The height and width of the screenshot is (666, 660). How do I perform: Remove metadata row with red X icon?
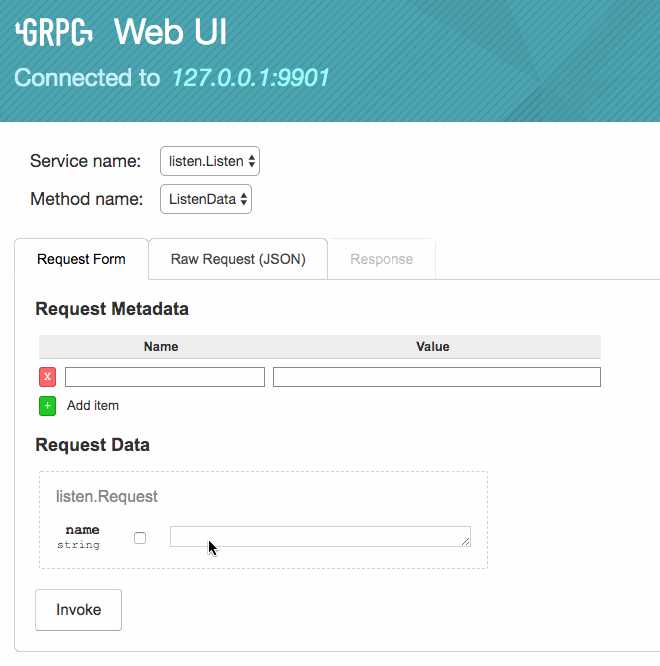click(48, 377)
